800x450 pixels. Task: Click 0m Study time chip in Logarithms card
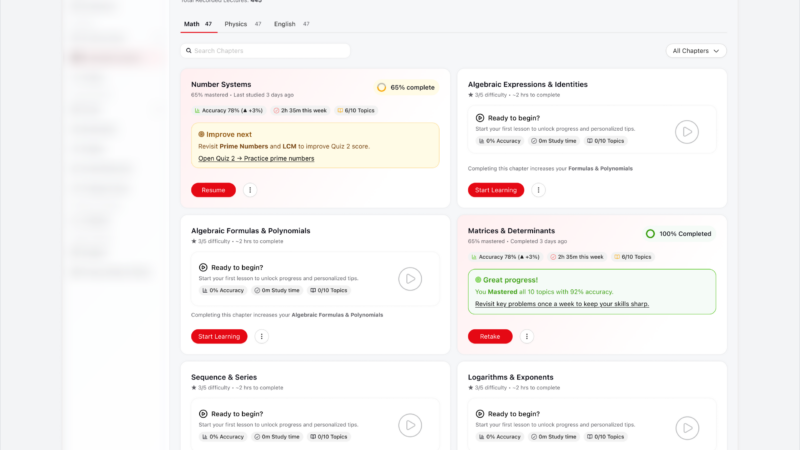tap(554, 437)
